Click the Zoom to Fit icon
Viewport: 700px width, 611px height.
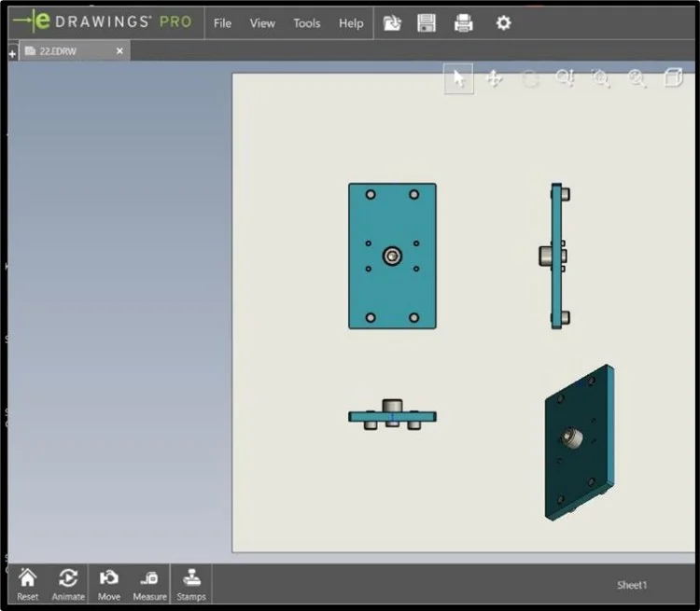637,78
